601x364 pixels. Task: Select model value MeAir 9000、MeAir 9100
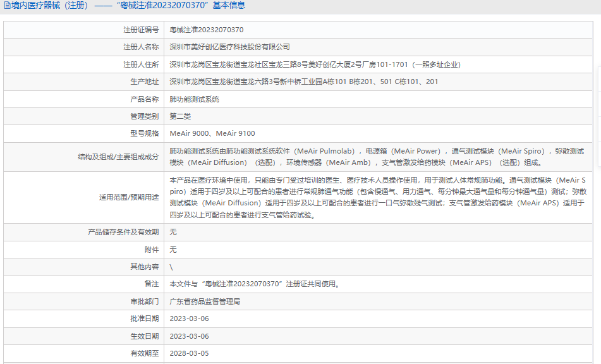(x=212, y=133)
